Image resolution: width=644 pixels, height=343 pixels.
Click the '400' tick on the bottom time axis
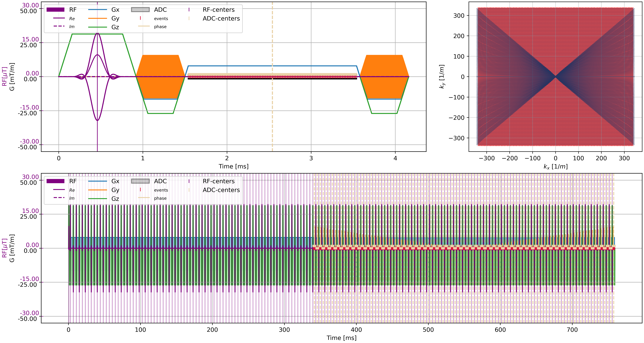pos(356,330)
